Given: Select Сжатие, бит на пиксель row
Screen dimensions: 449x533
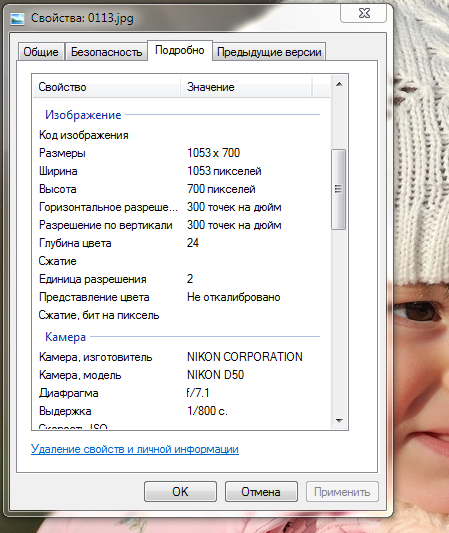Looking at the screenshot, I should click(x=182, y=315).
